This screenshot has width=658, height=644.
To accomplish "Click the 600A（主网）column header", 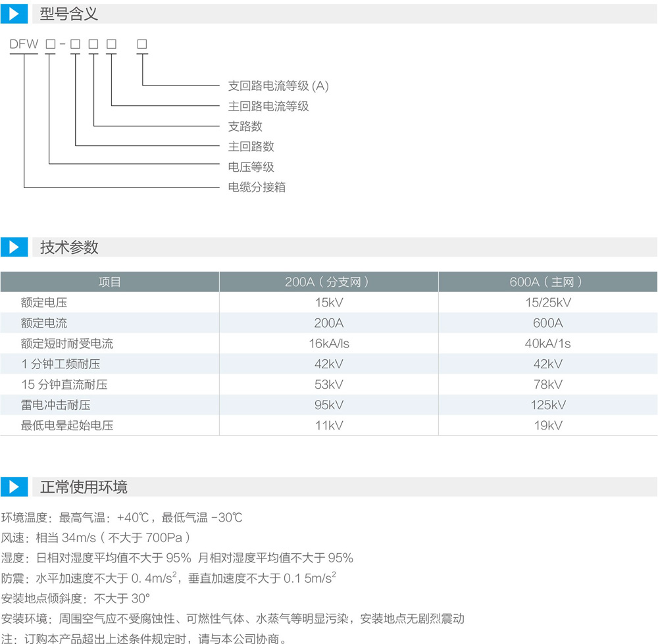I will coord(547,282).
